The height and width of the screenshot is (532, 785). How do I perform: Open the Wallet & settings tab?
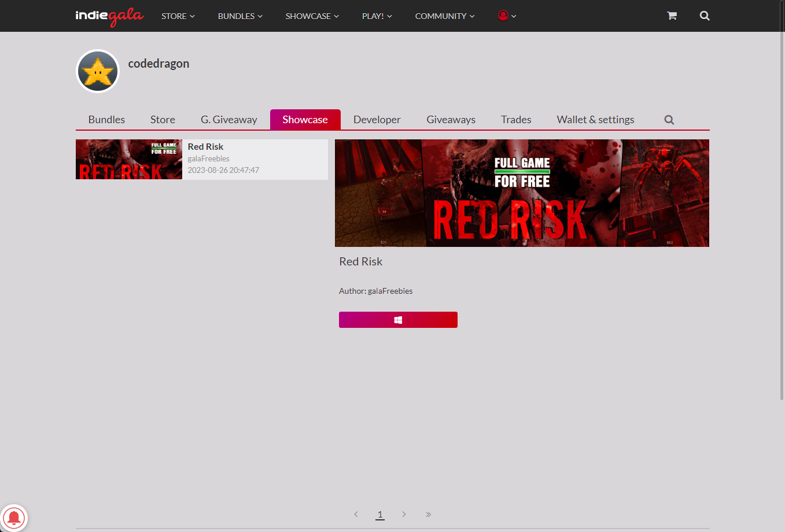click(x=596, y=120)
